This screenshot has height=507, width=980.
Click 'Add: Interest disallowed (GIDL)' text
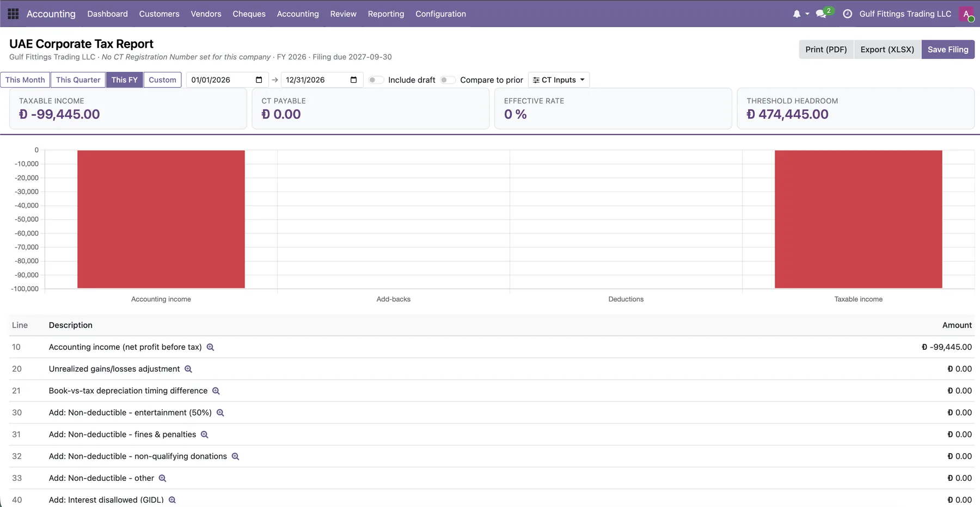[106, 500]
